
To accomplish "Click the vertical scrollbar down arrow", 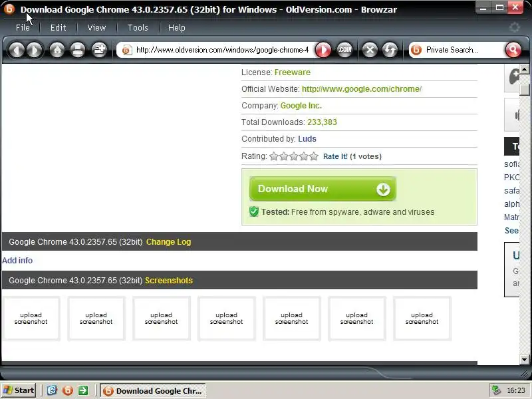I will click(x=524, y=359).
